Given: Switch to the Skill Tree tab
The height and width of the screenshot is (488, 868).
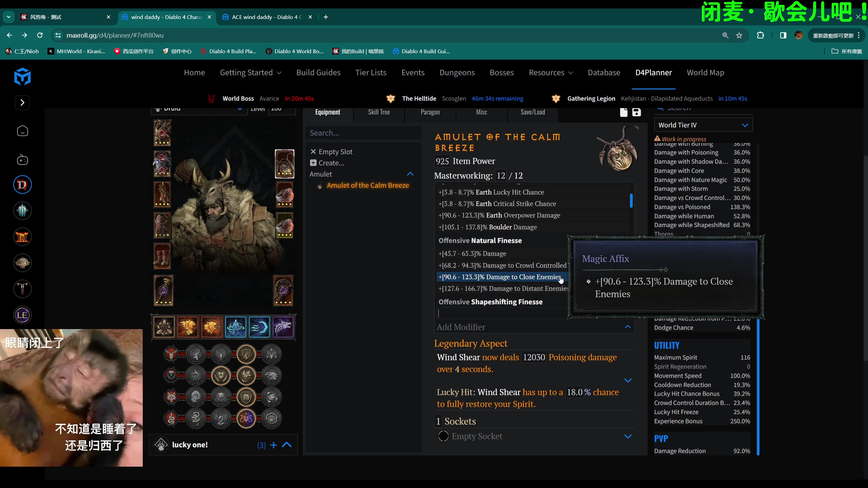Looking at the screenshot, I should tap(379, 112).
